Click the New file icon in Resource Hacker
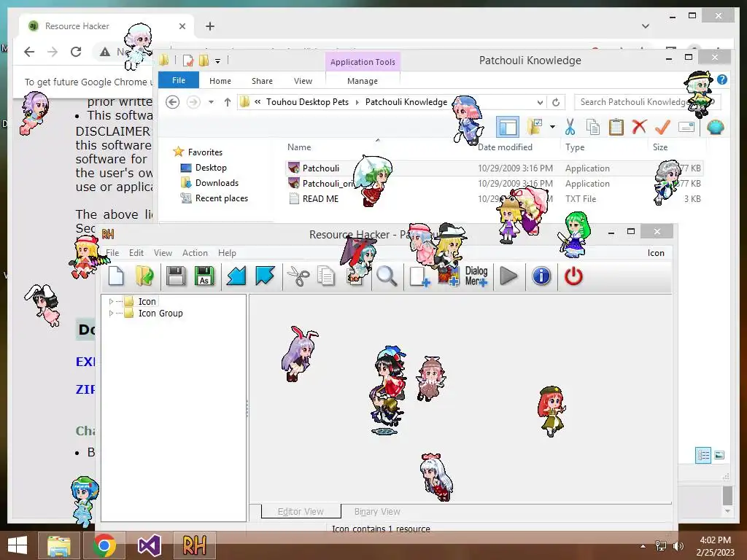This screenshot has height=560, width=747. [116, 276]
